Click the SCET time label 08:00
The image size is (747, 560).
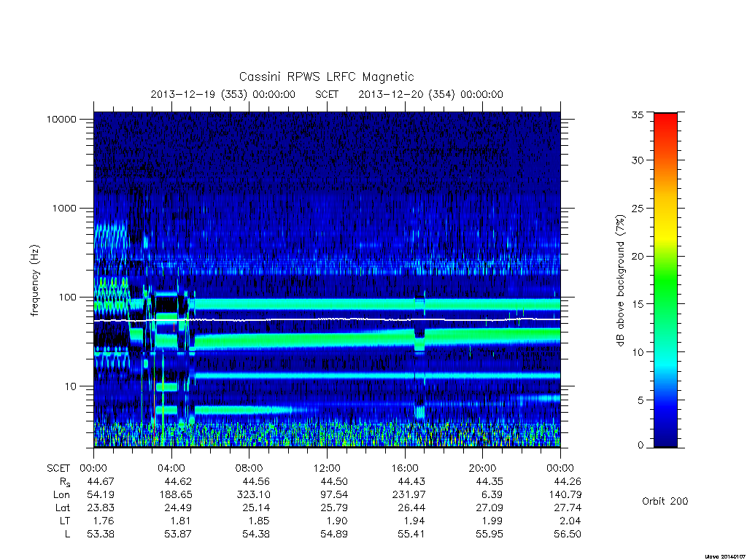click(x=249, y=468)
